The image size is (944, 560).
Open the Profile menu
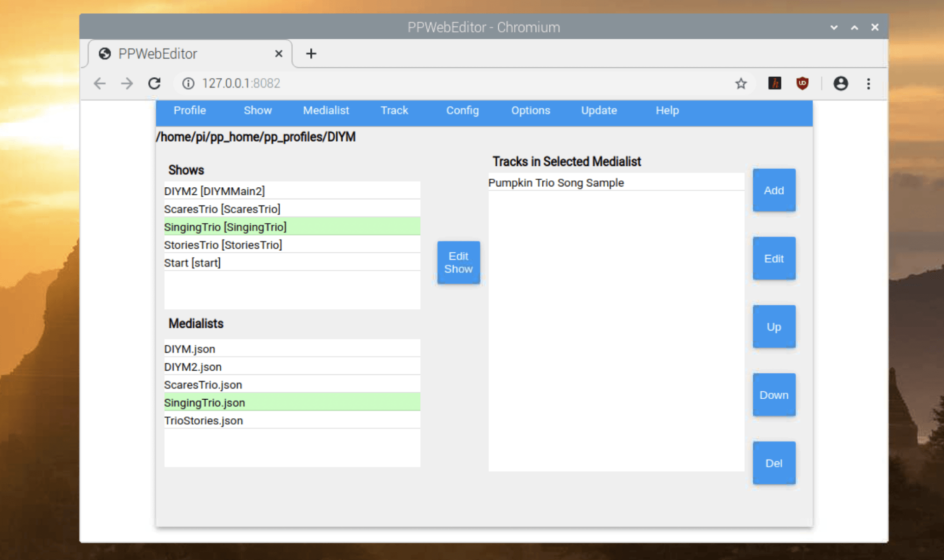pos(190,111)
